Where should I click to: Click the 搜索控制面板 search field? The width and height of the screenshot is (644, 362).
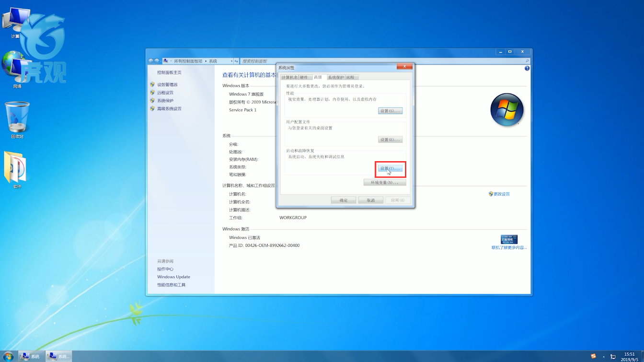pyautogui.click(x=385, y=61)
